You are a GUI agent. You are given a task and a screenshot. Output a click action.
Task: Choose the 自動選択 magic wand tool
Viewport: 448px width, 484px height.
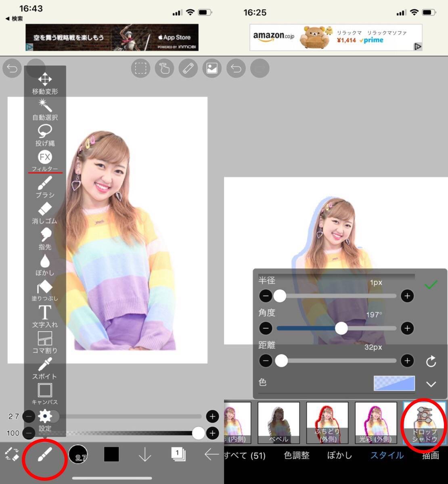45,108
